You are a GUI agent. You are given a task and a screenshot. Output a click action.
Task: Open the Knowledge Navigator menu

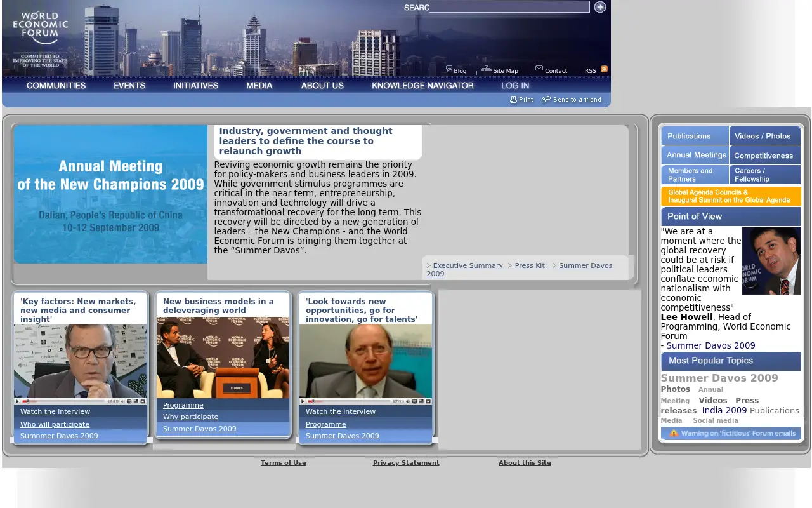coord(422,86)
